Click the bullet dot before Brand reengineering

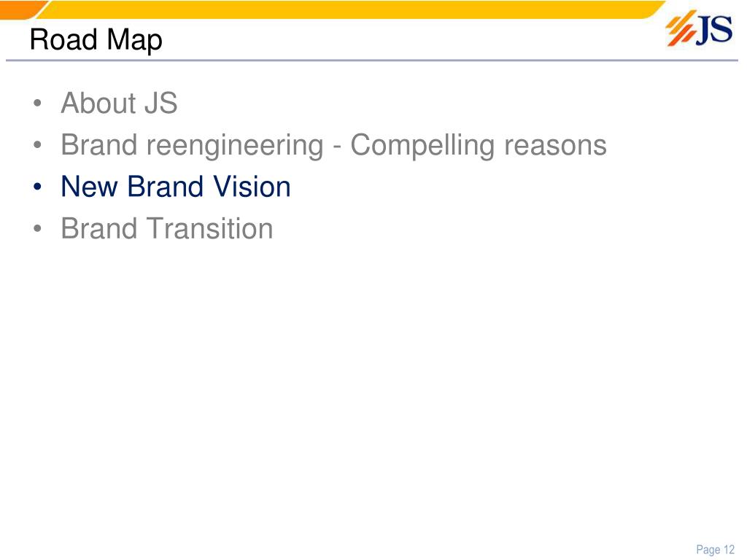click(x=38, y=145)
